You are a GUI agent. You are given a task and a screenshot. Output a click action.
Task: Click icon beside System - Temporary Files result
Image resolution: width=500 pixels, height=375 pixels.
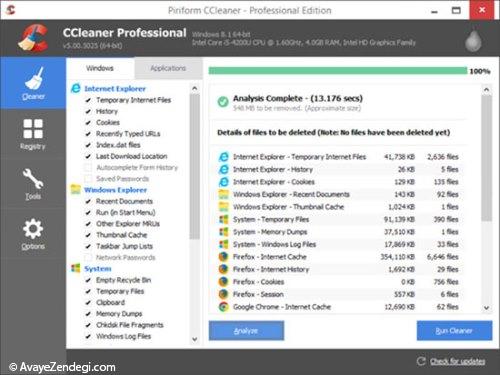point(223,219)
